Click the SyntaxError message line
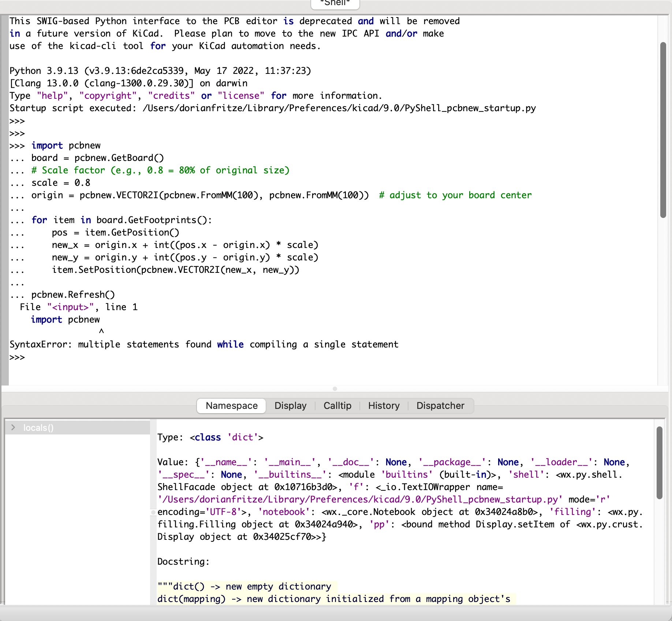This screenshot has height=621, width=672. [204, 344]
